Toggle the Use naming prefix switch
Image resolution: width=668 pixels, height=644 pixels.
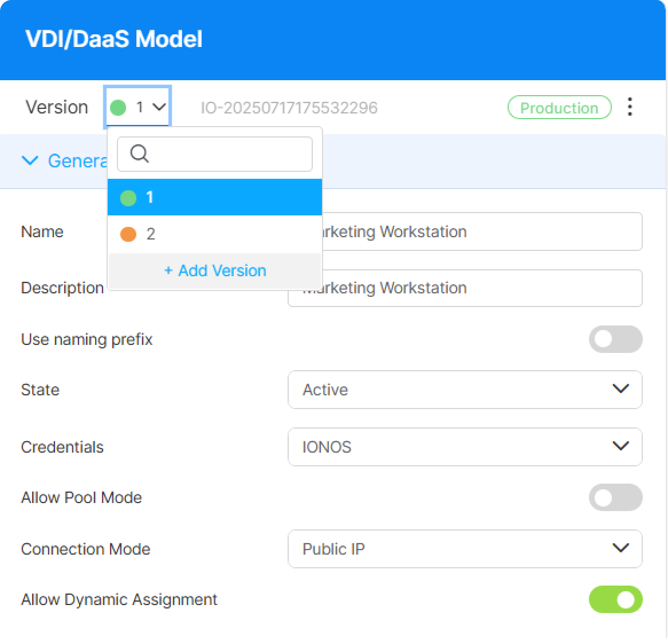point(615,339)
